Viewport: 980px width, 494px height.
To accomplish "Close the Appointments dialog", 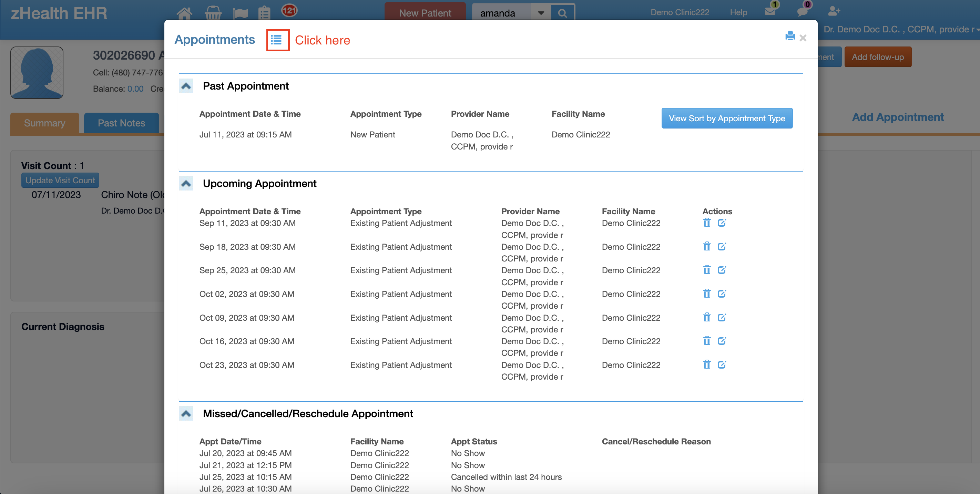I will (x=803, y=38).
